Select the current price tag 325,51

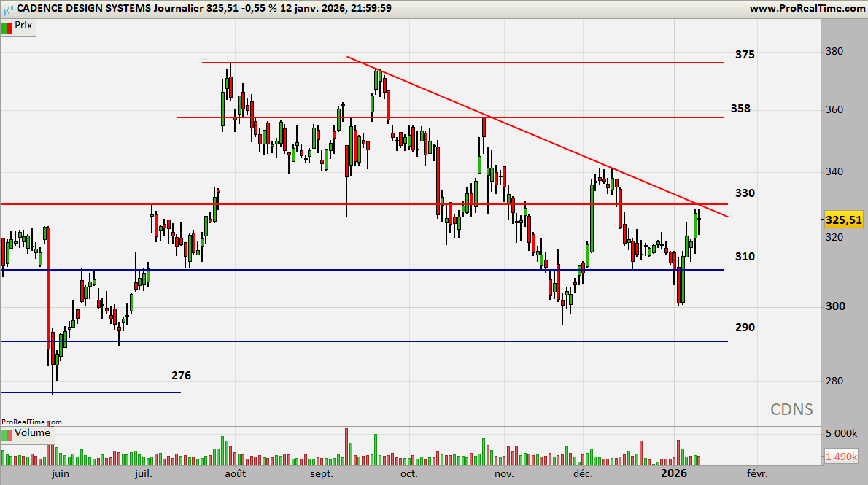(844, 220)
